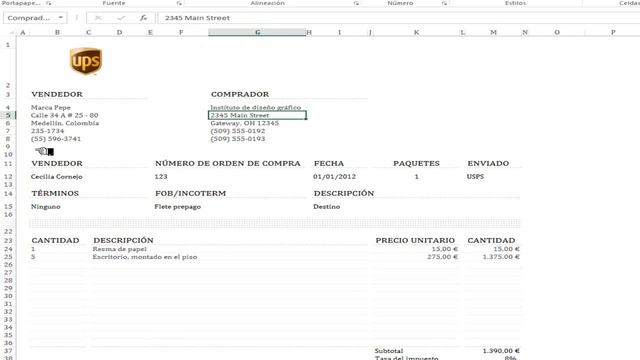Select row 12 header
The image size is (640, 360).
8,177
